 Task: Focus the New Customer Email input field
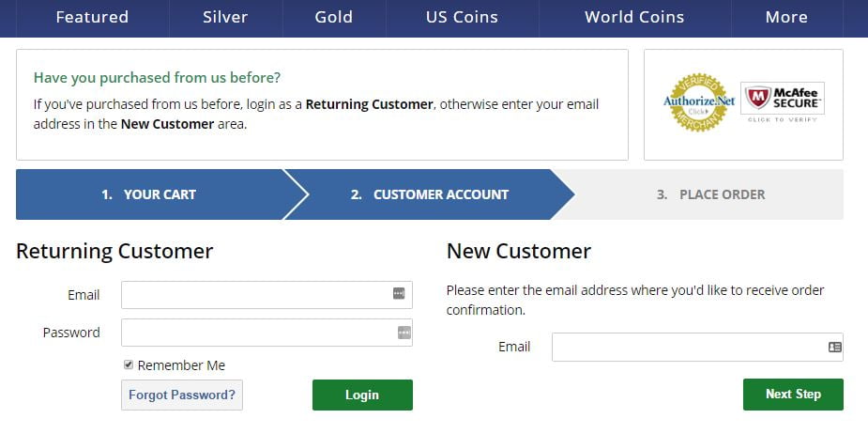click(x=697, y=347)
